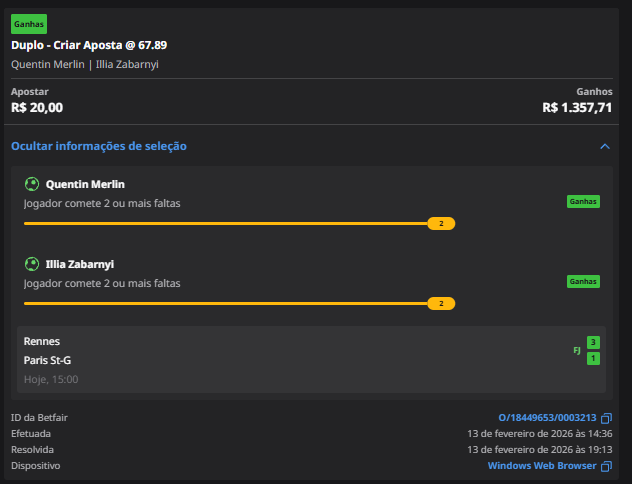Click placed date '13 de fevereiro de 2026 às 14:36'
The image size is (632, 484).
(540, 434)
